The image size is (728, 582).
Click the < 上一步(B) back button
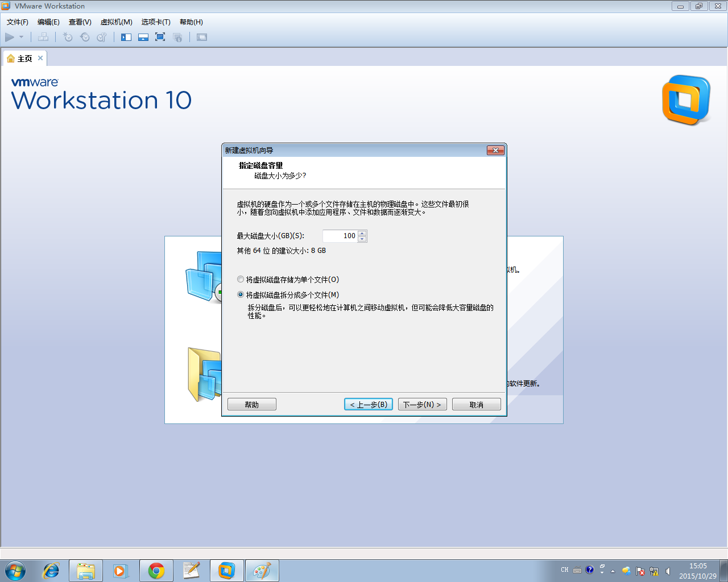[369, 404]
